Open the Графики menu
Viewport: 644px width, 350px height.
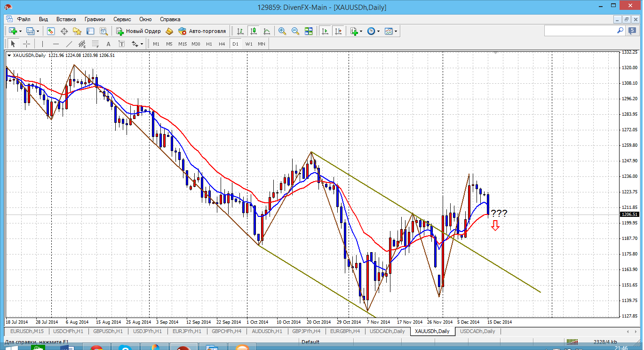[95, 19]
